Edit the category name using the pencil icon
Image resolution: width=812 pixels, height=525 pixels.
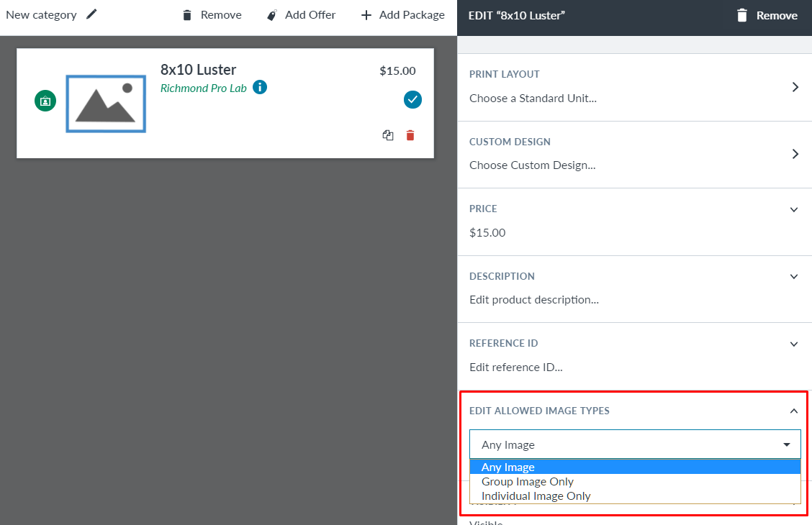(x=91, y=14)
